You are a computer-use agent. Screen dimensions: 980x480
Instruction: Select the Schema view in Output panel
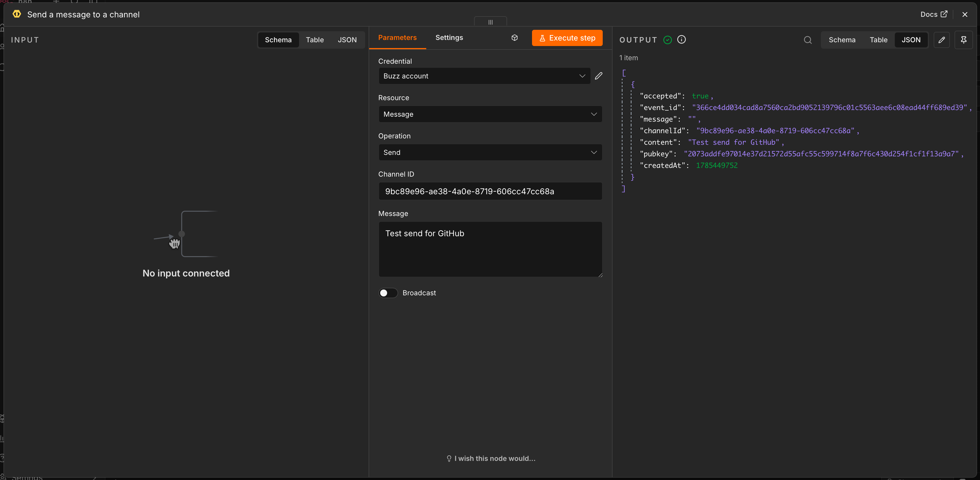point(842,40)
